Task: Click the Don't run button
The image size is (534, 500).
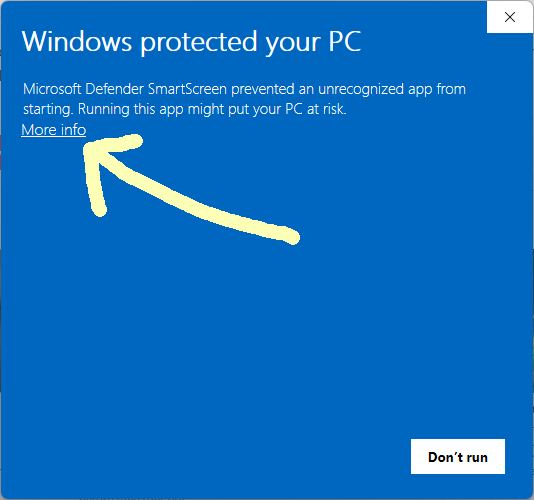Action: point(458,456)
